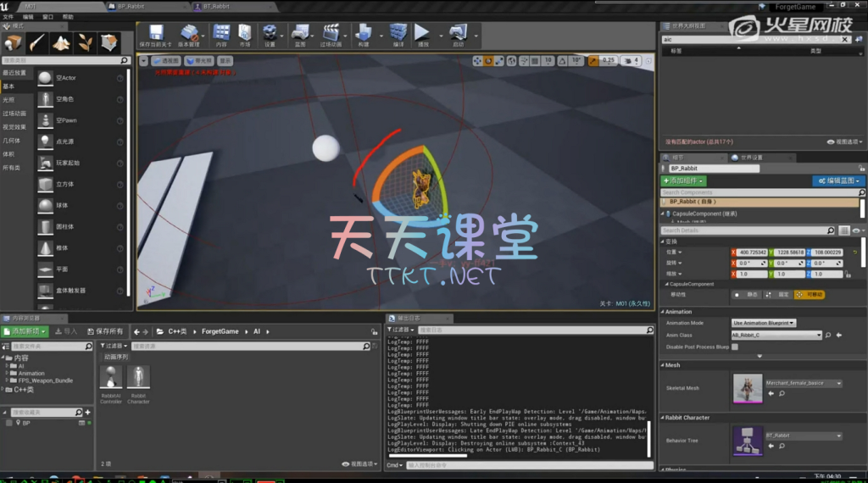Click the Build (构建) toolbar icon
The height and width of the screenshot is (483, 868).
tap(364, 34)
